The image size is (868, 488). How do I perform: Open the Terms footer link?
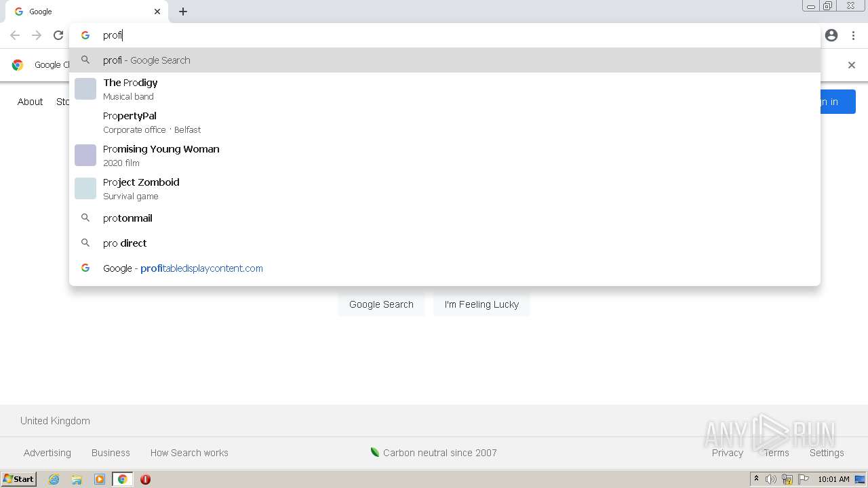pyautogui.click(x=776, y=453)
